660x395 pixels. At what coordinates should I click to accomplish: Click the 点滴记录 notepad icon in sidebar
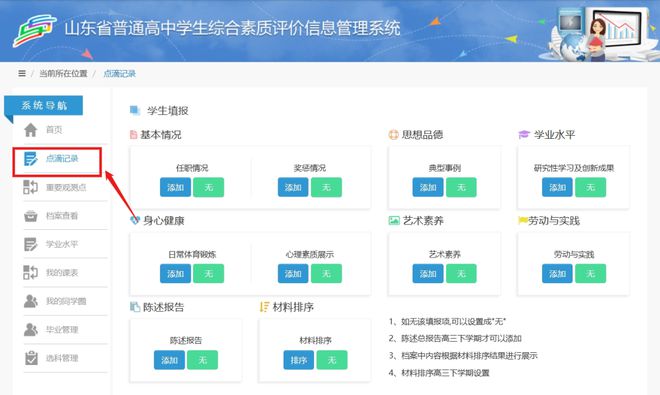coord(31,159)
